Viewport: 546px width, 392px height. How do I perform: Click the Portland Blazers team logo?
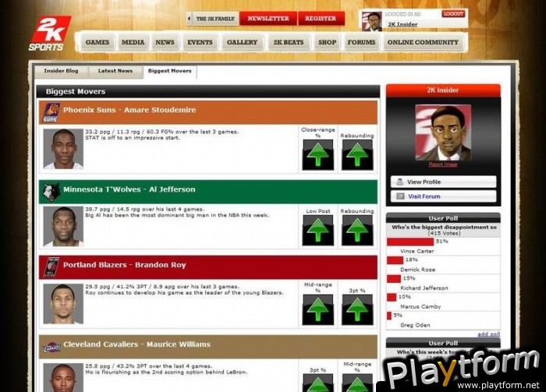pos(51,267)
